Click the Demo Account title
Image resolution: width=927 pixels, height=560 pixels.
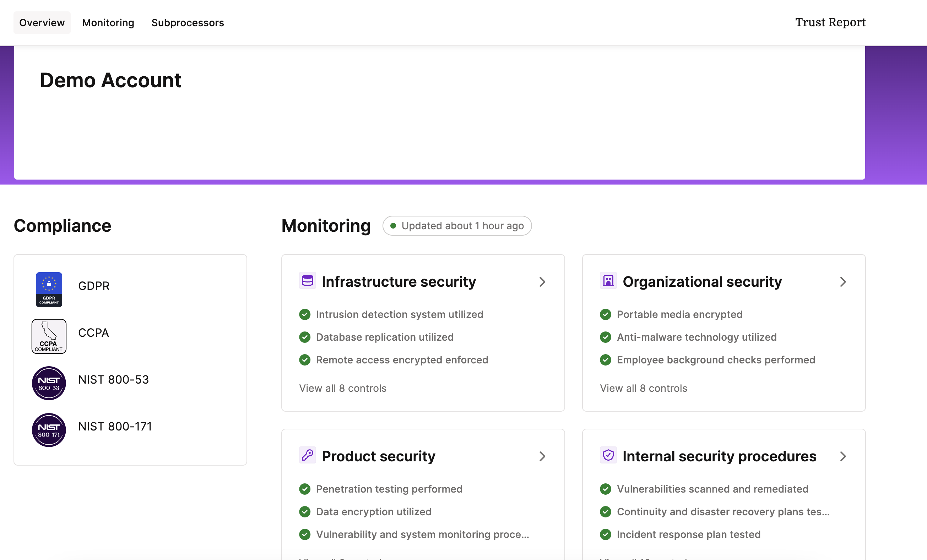tap(110, 81)
